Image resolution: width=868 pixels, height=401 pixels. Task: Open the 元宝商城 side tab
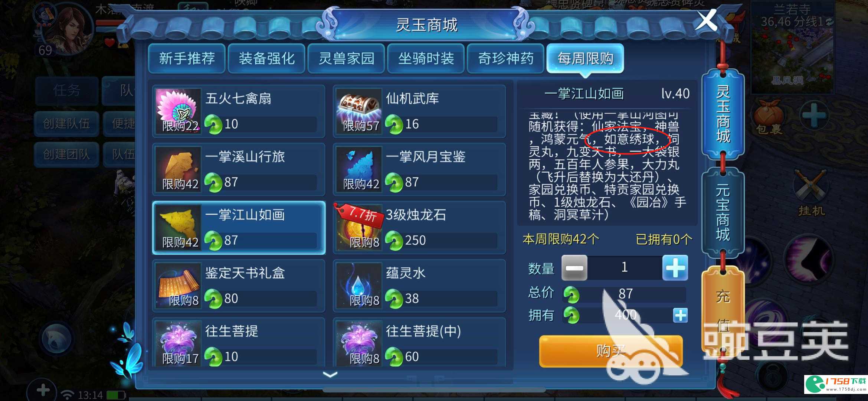point(723,212)
